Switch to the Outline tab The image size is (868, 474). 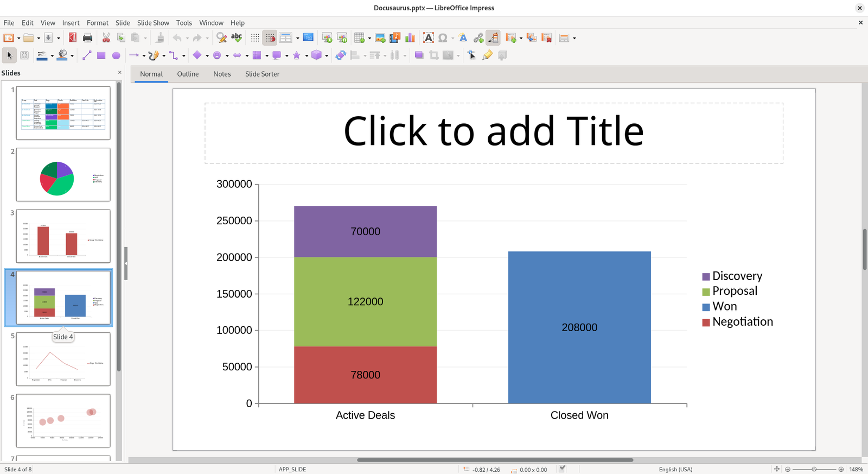point(188,74)
